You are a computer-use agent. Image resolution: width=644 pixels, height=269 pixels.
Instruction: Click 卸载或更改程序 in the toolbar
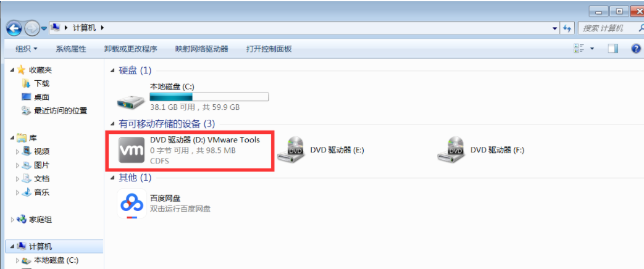coord(131,49)
